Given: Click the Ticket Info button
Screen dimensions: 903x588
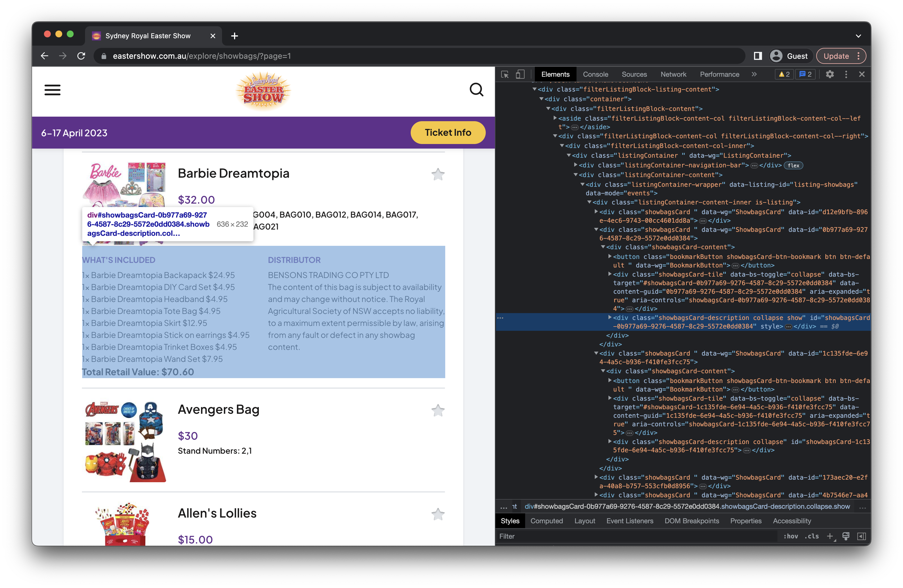Looking at the screenshot, I should point(448,132).
